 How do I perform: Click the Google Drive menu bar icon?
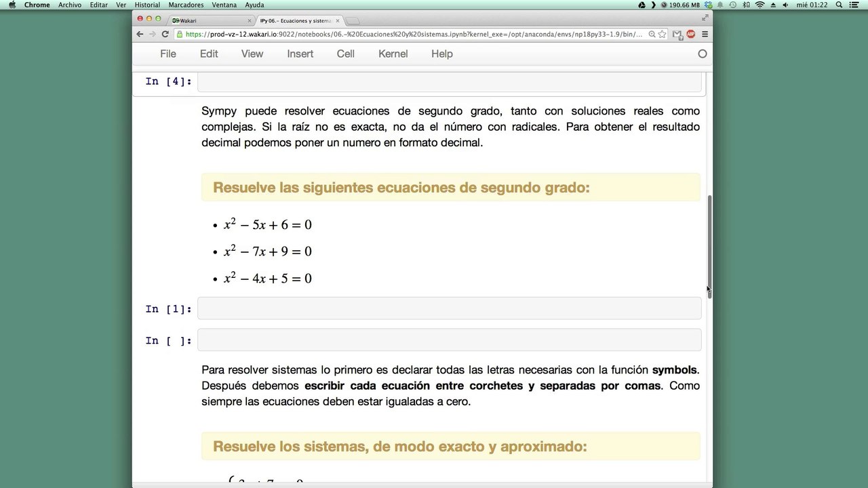642,5
